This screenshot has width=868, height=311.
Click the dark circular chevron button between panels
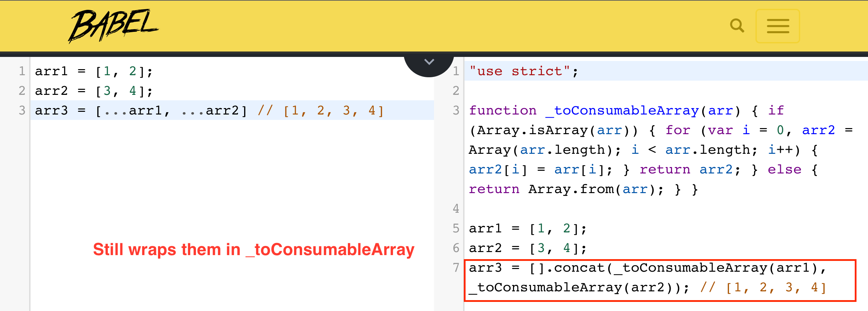pos(429,62)
